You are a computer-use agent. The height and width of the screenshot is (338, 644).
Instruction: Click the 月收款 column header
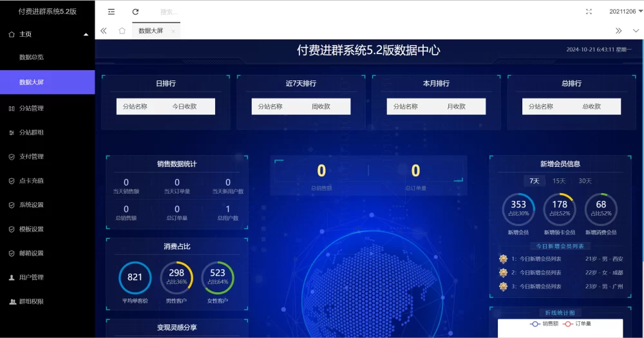pos(456,106)
